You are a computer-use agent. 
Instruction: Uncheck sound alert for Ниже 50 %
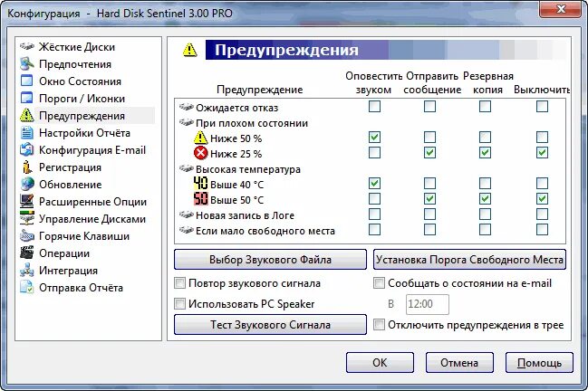[x=374, y=138]
